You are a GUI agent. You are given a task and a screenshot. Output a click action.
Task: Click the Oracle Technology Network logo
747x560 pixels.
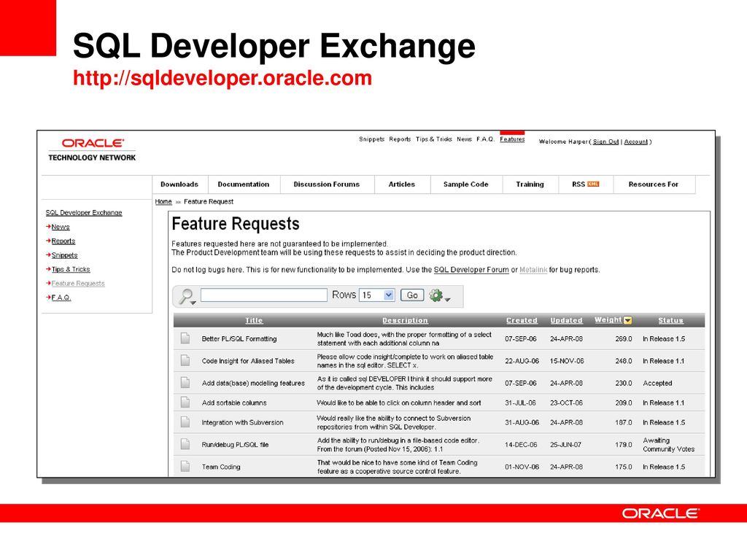click(92, 149)
